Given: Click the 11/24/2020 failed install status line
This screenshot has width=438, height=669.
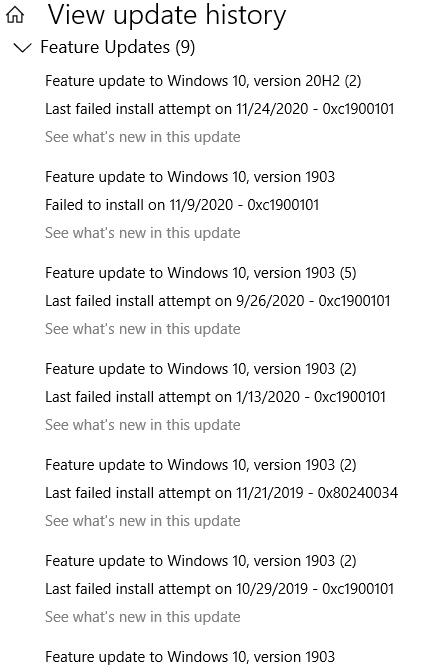Looking at the screenshot, I should tap(220, 109).
